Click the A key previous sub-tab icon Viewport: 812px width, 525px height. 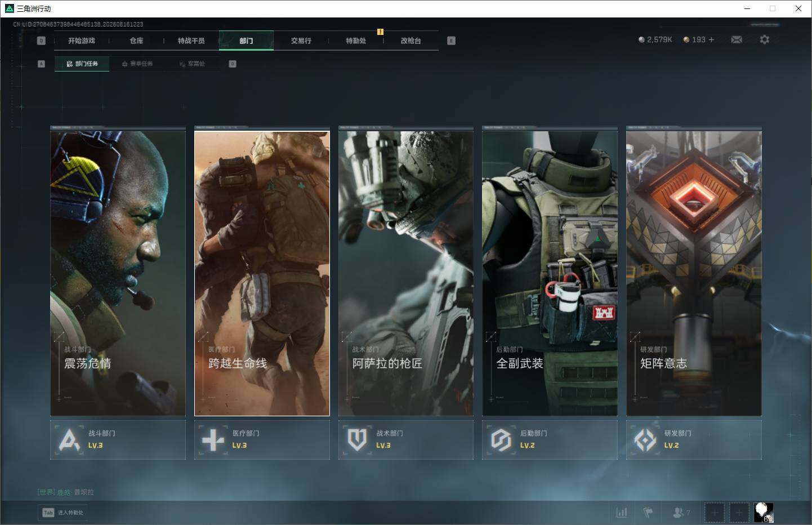coord(41,64)
